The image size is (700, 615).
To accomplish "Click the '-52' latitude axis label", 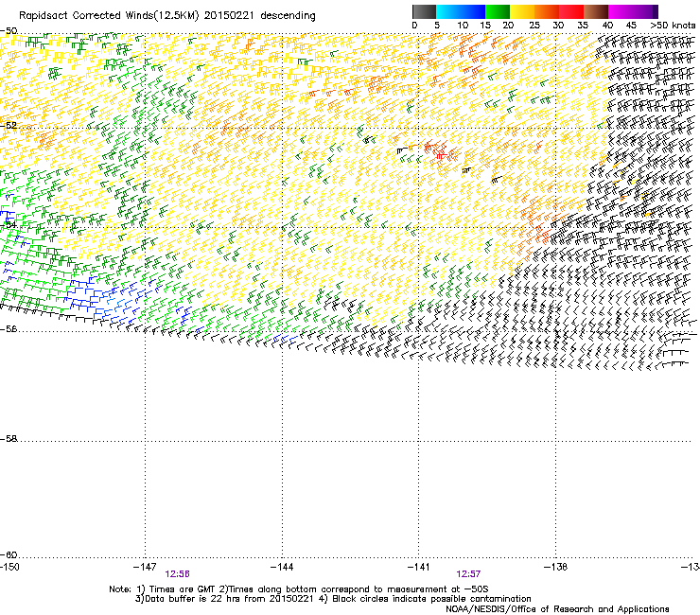I will tap(9, 126).
